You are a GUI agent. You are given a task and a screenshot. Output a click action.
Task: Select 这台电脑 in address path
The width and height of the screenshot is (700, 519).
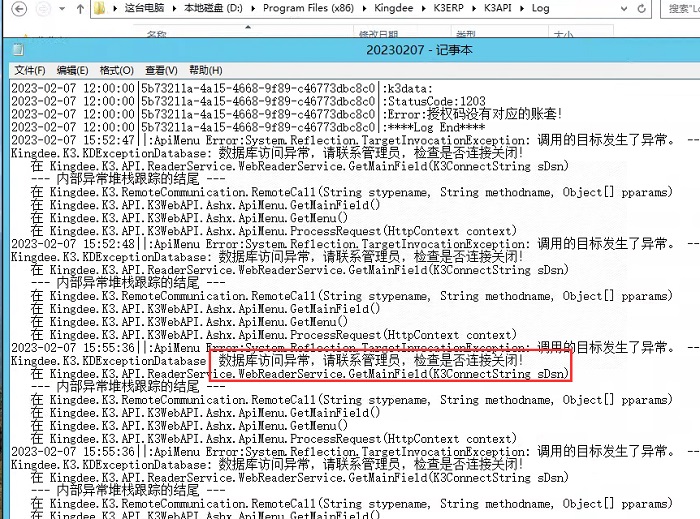click(145, 8)
